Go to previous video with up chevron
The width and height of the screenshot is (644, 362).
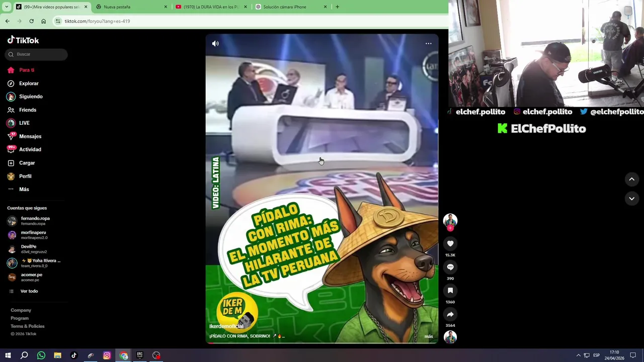point(631,179)
